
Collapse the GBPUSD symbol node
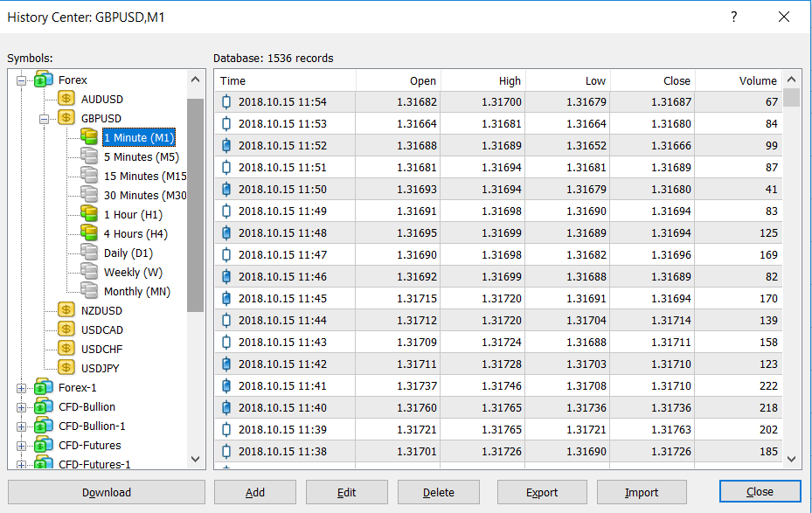(x=45, y=118)
